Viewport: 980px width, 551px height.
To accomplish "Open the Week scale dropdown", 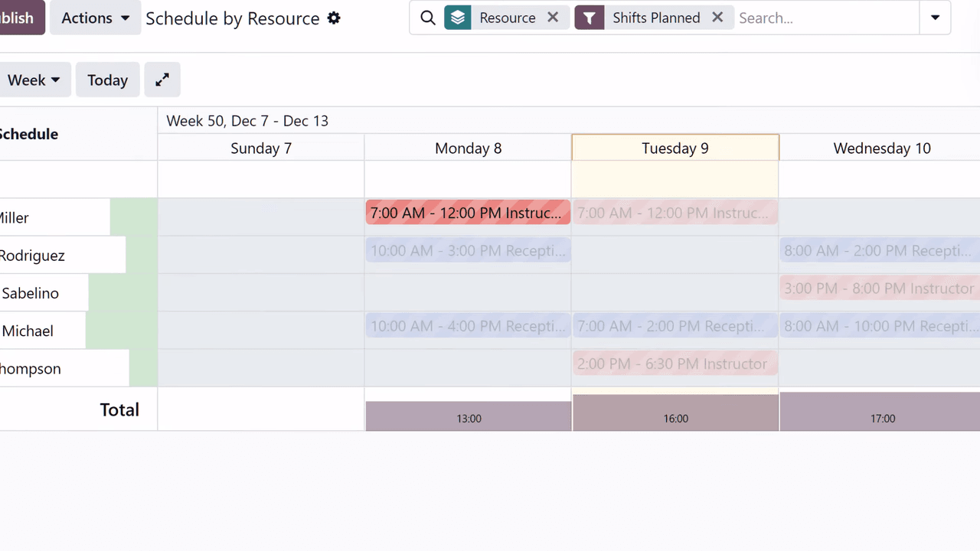I will coord(34,80).
